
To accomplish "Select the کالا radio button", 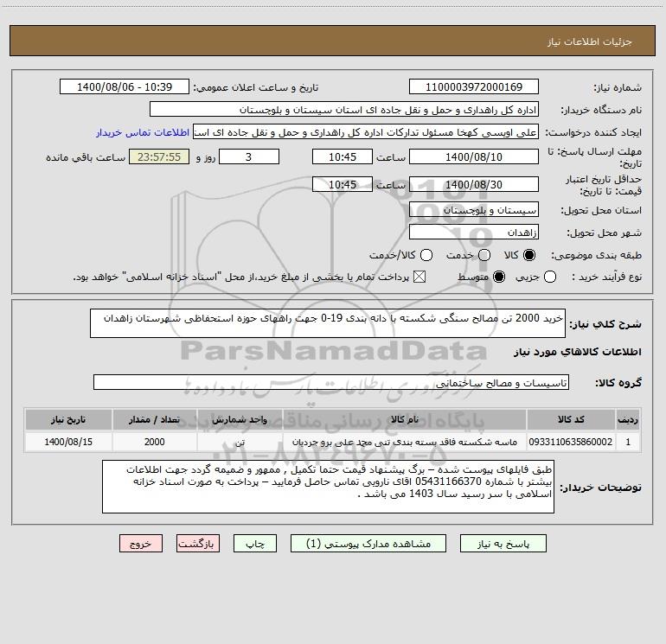I will click(529, 255).
